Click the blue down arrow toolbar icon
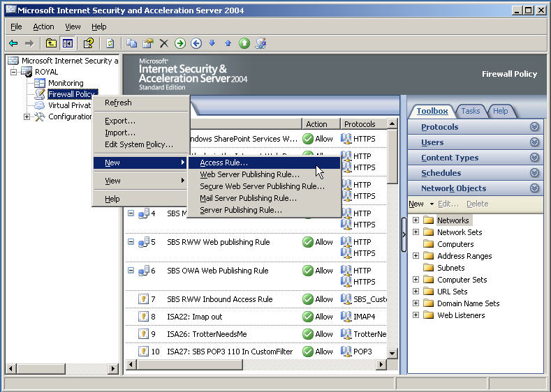551x392 pixels. click(212, 43)
